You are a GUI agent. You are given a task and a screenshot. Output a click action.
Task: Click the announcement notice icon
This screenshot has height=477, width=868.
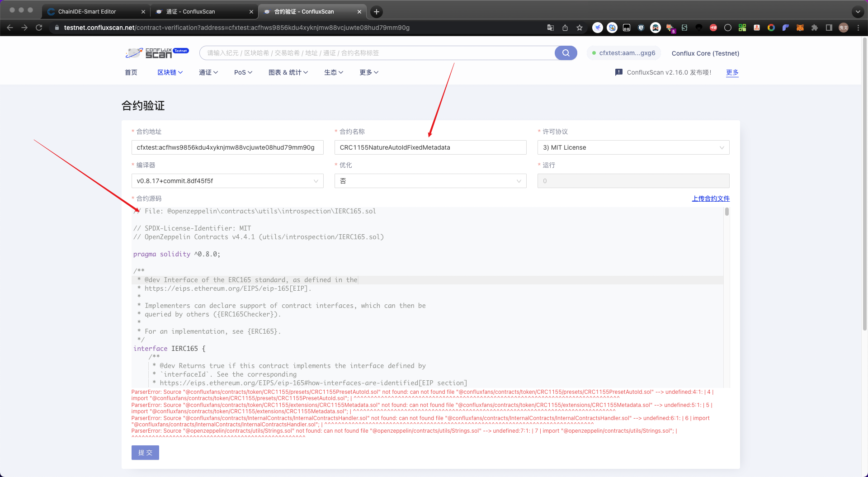[619, 72]
